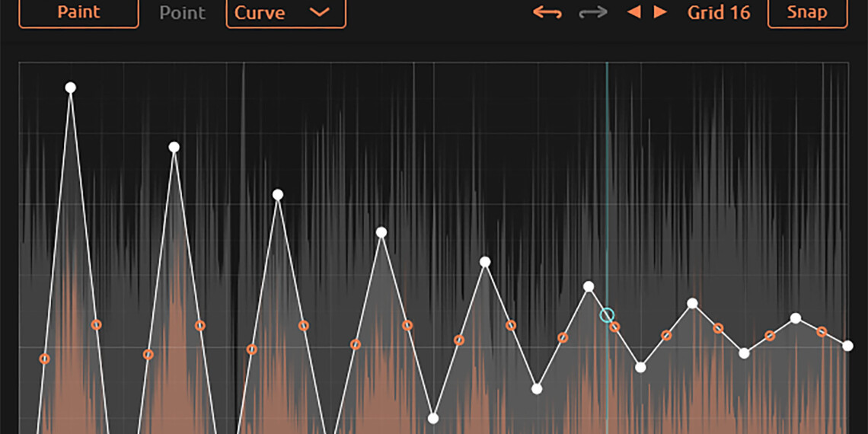Activate the Paint mode button

[x=78, y=13]
